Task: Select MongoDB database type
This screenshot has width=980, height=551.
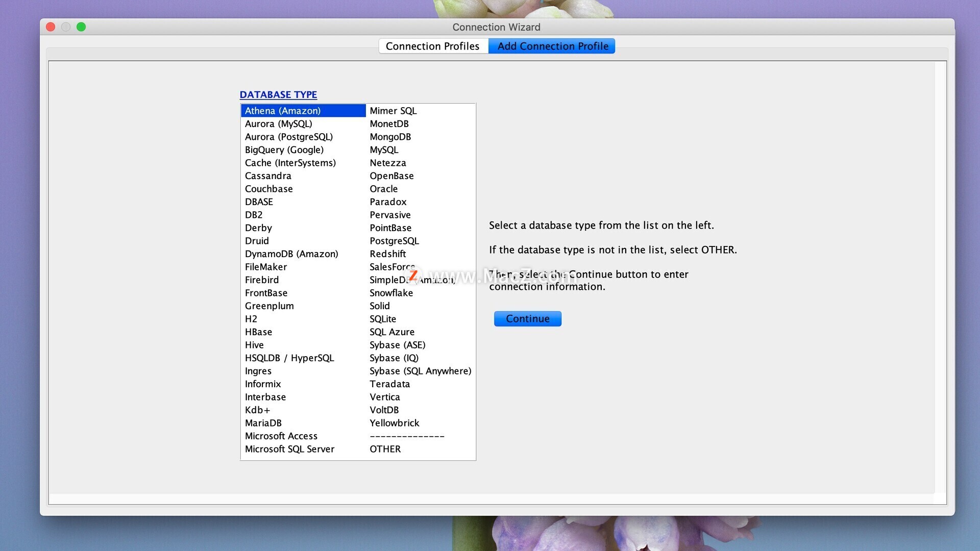Action: point(421,137)
